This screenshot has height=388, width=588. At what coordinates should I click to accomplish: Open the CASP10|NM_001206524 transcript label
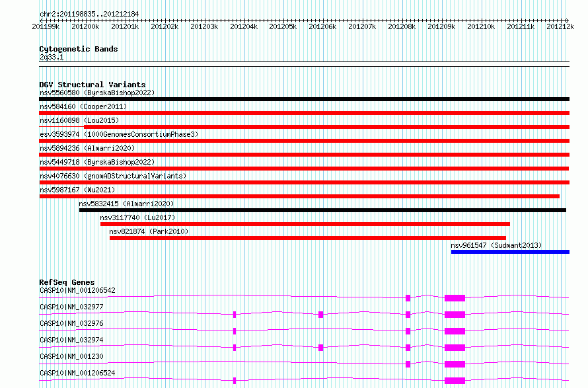coord(77,373)
